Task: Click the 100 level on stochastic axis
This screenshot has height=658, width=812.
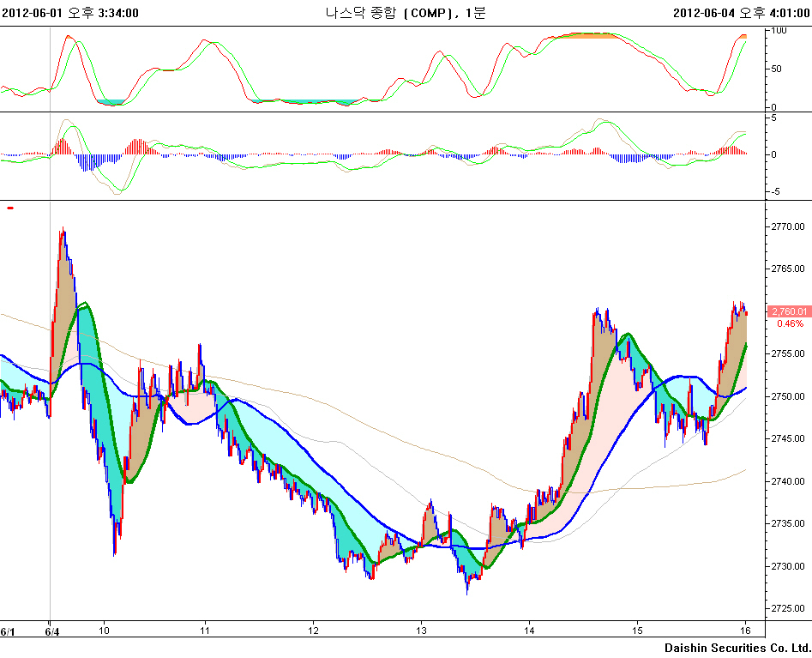Action: click(779, 30)
